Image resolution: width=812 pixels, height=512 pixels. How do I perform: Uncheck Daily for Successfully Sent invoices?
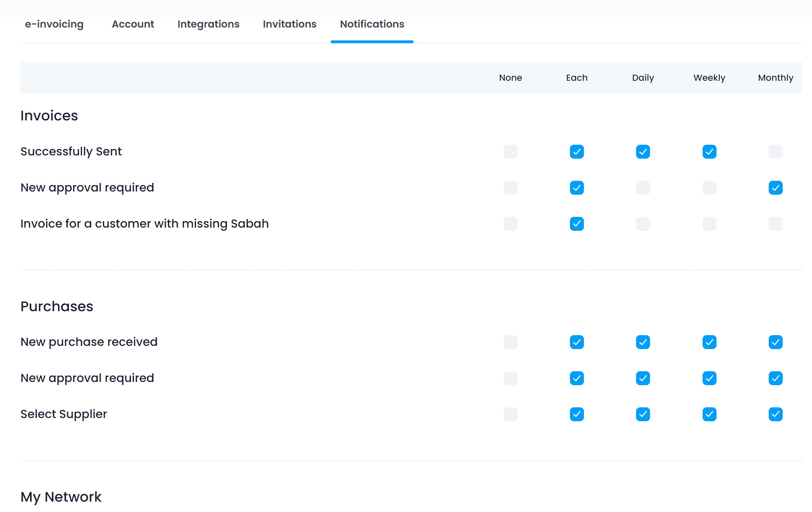[643, 152]
